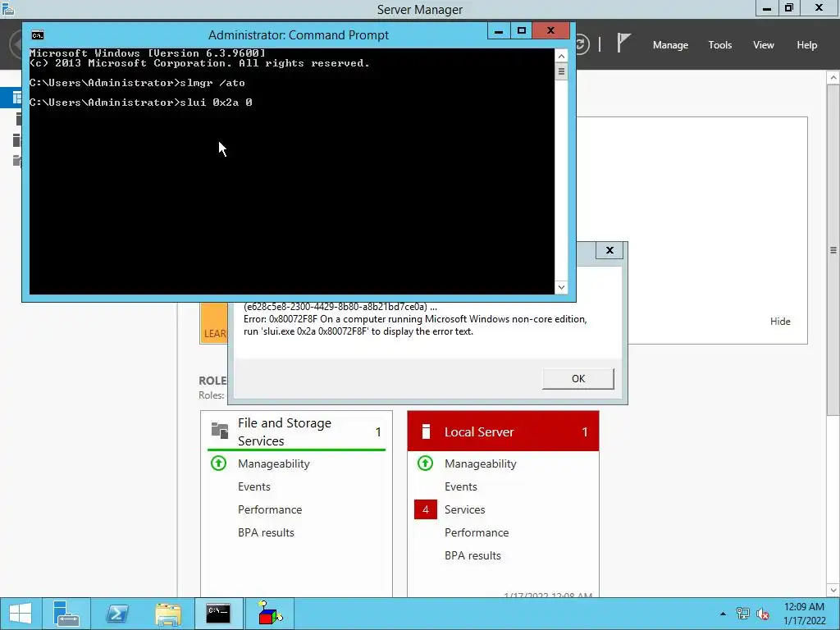
Task: Click Server Manager scrollbar down arrow
Action: pyautogui.click(x=833, y=590)
